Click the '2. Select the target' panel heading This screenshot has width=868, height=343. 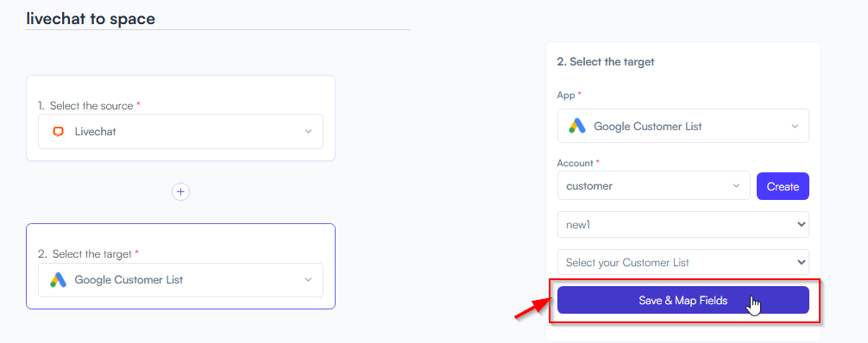click(x=606, y=62)
